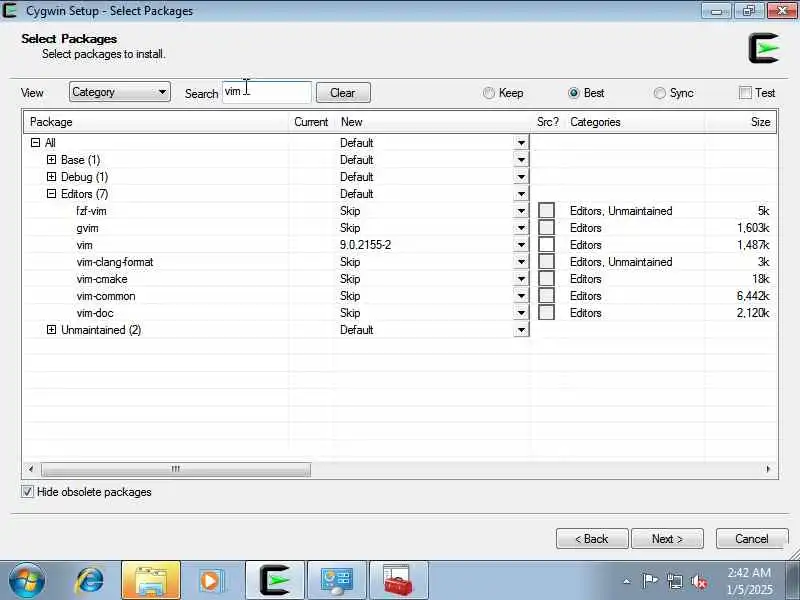Click the Cygwin title bar icon

(x=10, y=11)
